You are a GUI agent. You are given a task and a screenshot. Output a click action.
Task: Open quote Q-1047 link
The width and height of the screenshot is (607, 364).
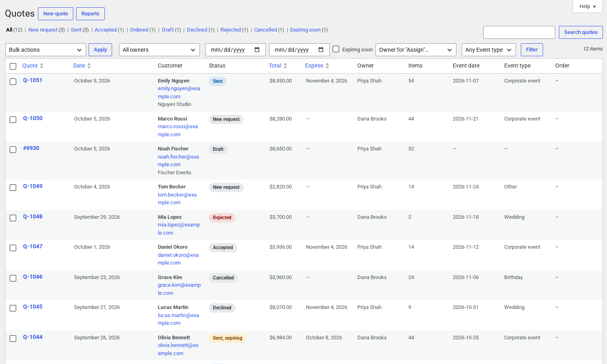point(33,247)
